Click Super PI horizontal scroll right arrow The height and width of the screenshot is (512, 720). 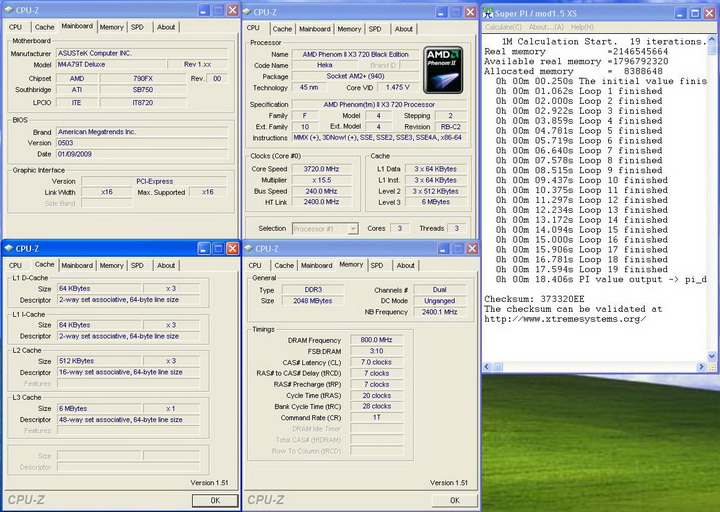(x=701, y=367)
